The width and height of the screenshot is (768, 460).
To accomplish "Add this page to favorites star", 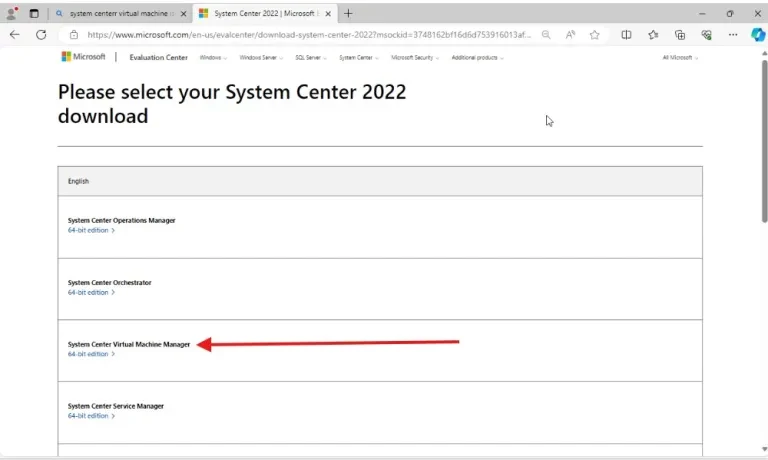I will [x=595, y=35].
